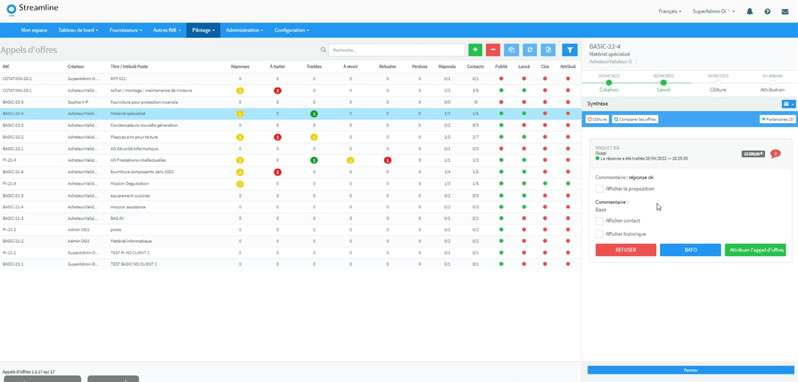Sort by the Attribué column header
This screenshot has height=382, width=798.
pos(568,67)
